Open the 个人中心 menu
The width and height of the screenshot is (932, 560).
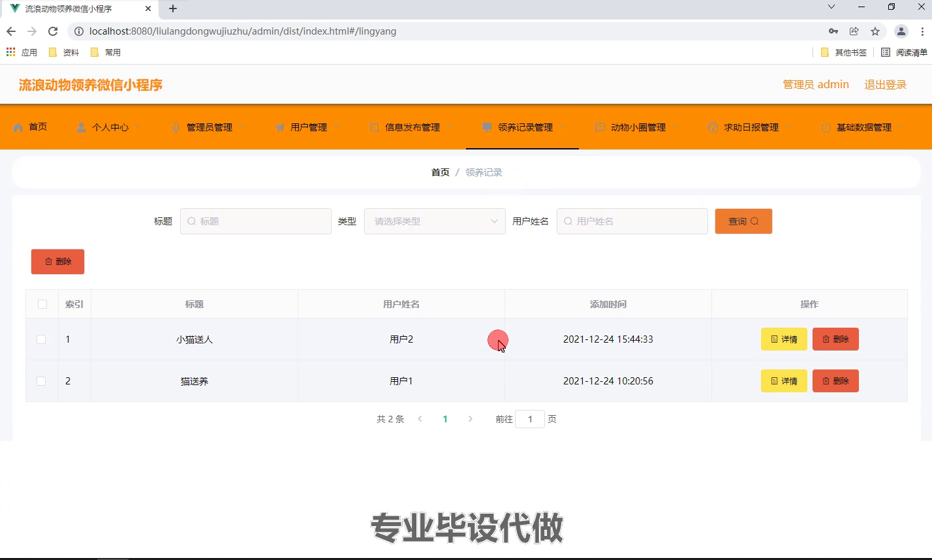coord(110,127)
